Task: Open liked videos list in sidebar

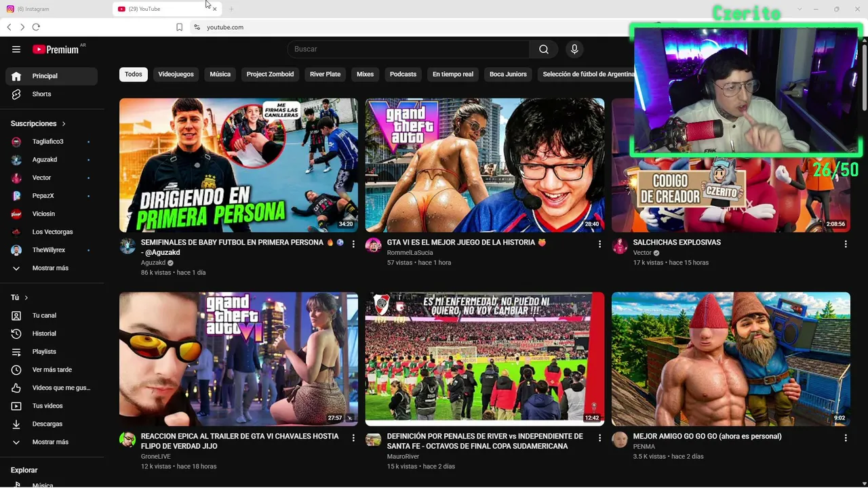Action: coord(52,388)
